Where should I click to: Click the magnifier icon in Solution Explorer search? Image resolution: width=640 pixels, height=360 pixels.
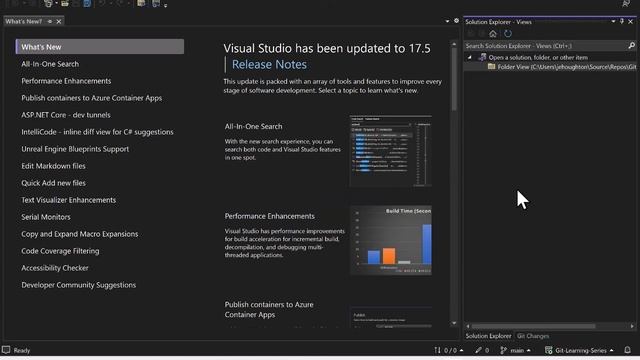[631, 46]
